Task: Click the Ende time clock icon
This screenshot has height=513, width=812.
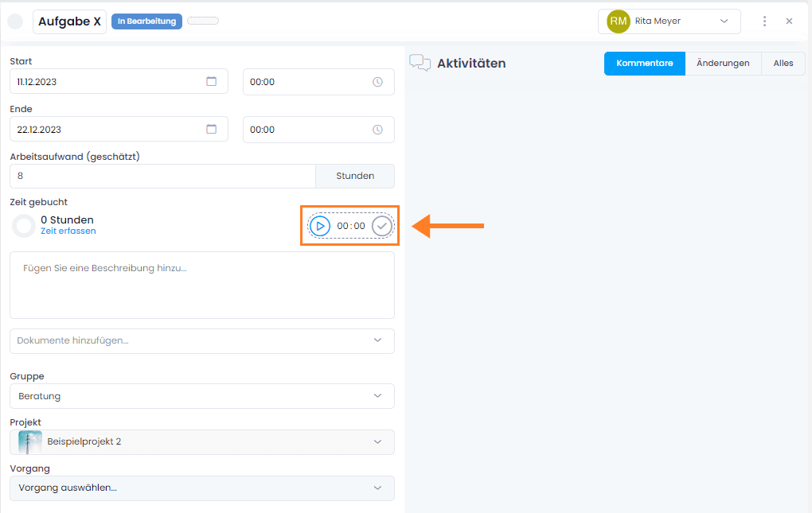Action: [377, 130]
